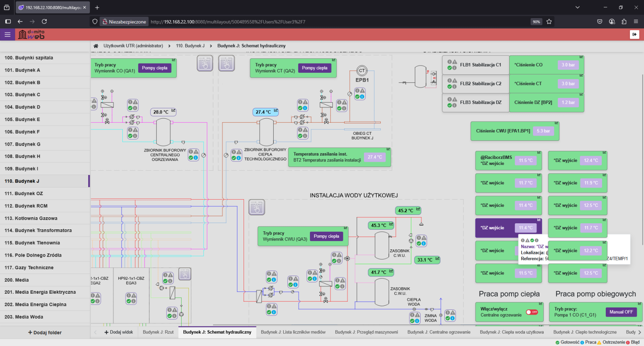
Task: Click the EPB1 CT meter symbol
Action: (x=362, y=71)
